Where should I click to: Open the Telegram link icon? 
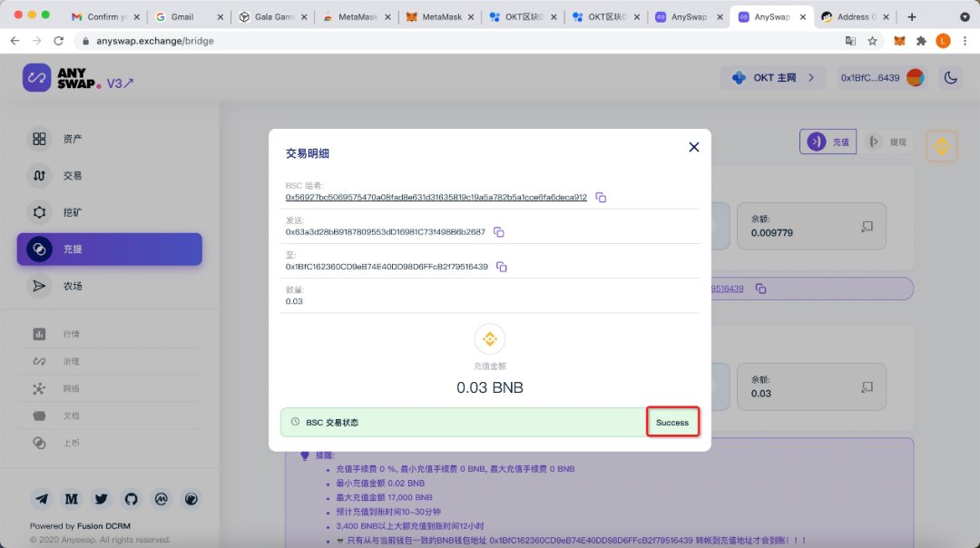[x=41, y=499]
